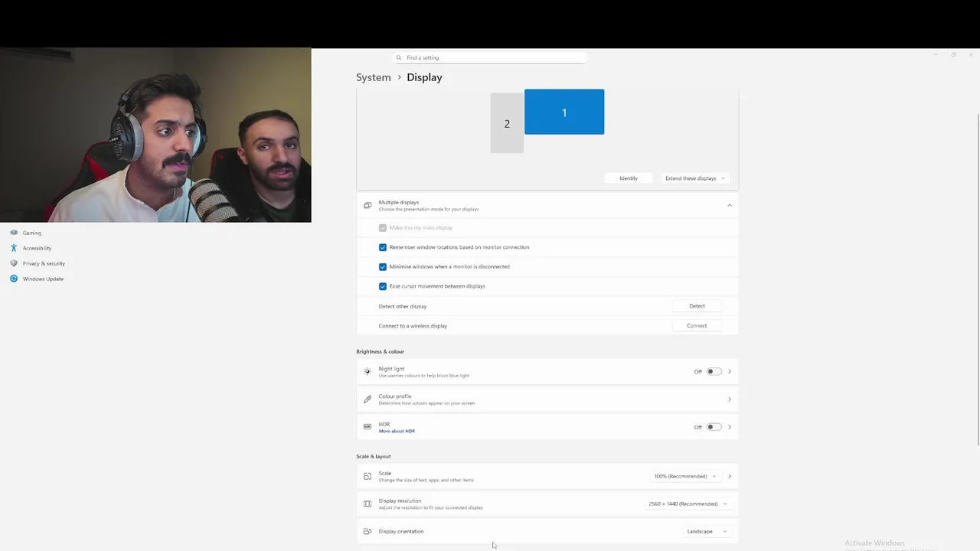Toggle Minimise windows when monitor disconnected checkbox
Viewport: 980px width, 551px height.
(383, 266)
